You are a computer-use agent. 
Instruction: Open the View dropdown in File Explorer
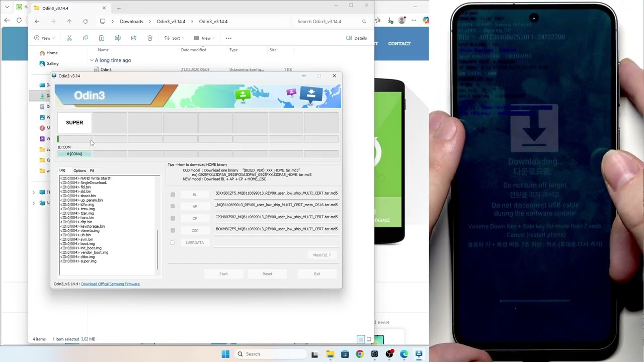204,38
